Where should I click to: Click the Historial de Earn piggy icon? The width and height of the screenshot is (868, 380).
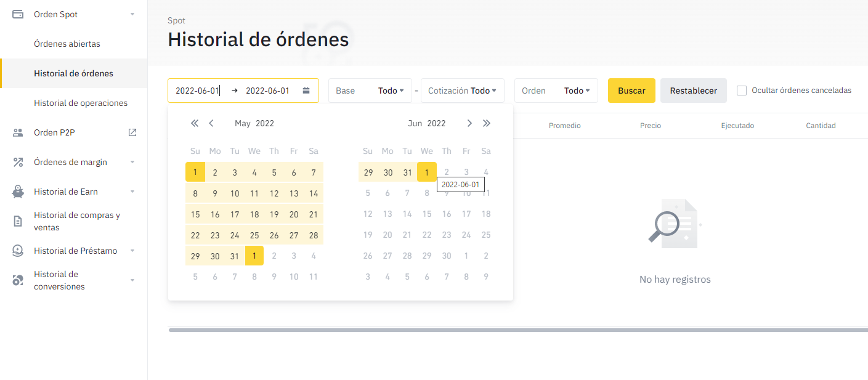[18, 192]
